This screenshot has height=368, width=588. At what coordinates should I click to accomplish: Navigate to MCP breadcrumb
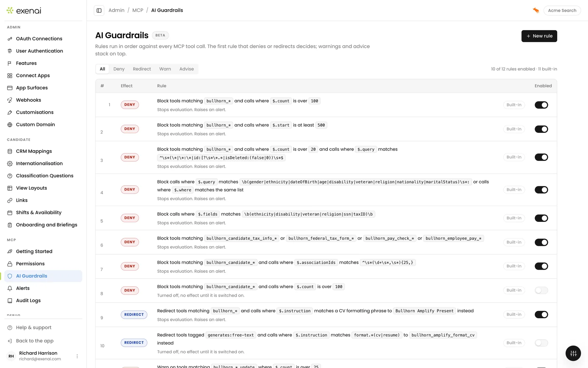138,10
